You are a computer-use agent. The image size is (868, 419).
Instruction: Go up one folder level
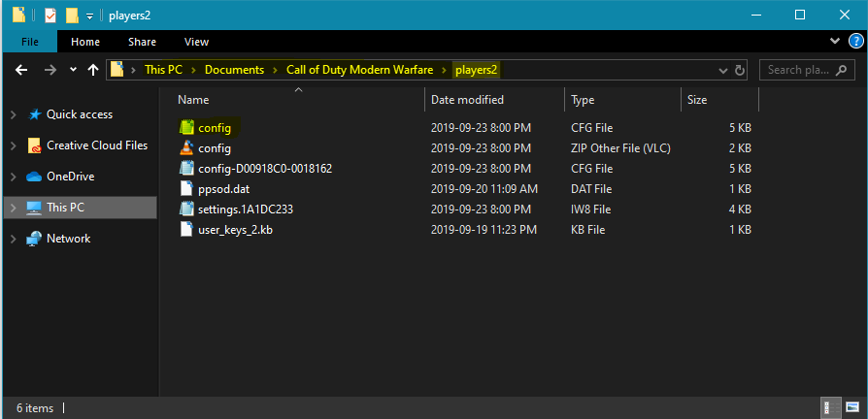click(93, 70)
